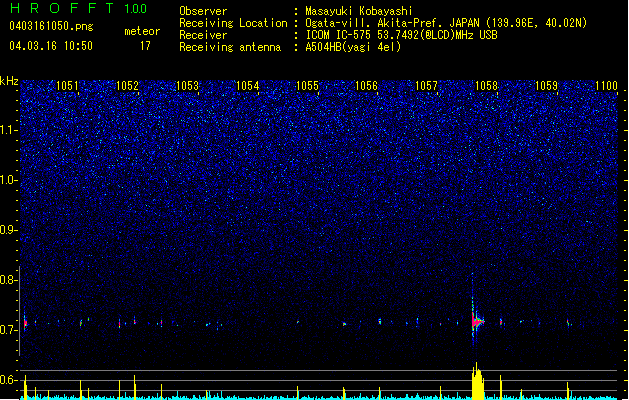This screenshot has height=400, width=629.
Task: Click the 1.1 kHz frequency label
Action: coord(9,130)
